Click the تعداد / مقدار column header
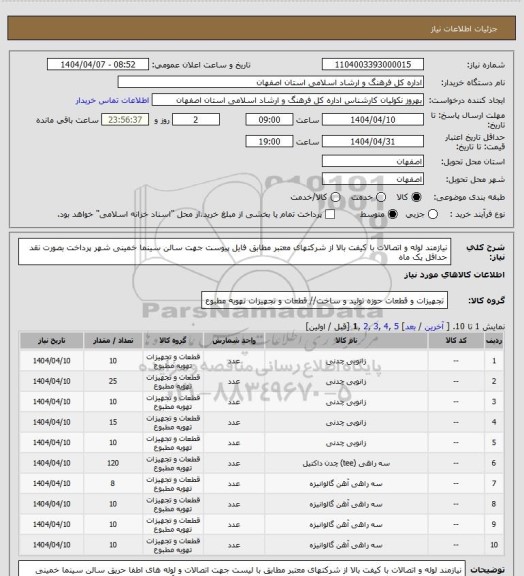 113,341
